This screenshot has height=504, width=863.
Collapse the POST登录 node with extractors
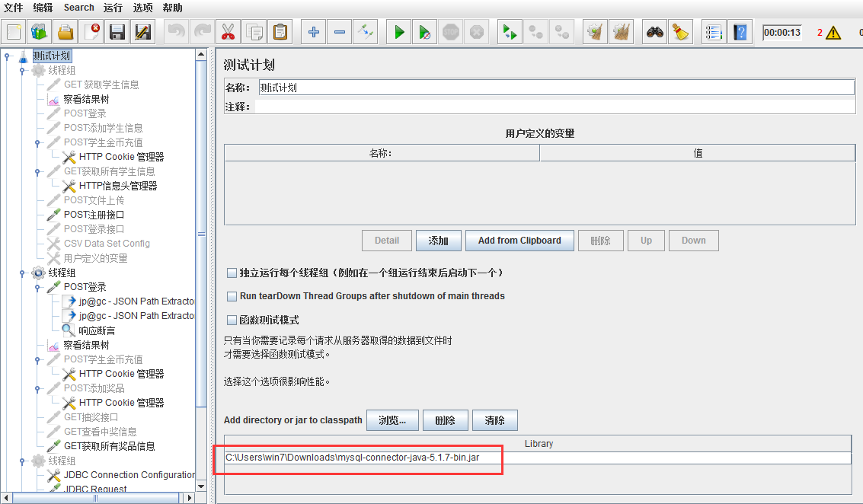coord(37,287)
